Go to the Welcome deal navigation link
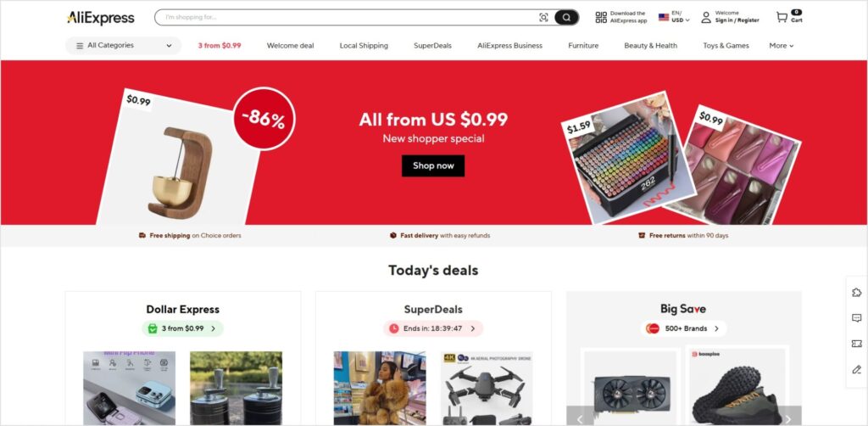Screen dimensions: 868x426 (290, 46)
